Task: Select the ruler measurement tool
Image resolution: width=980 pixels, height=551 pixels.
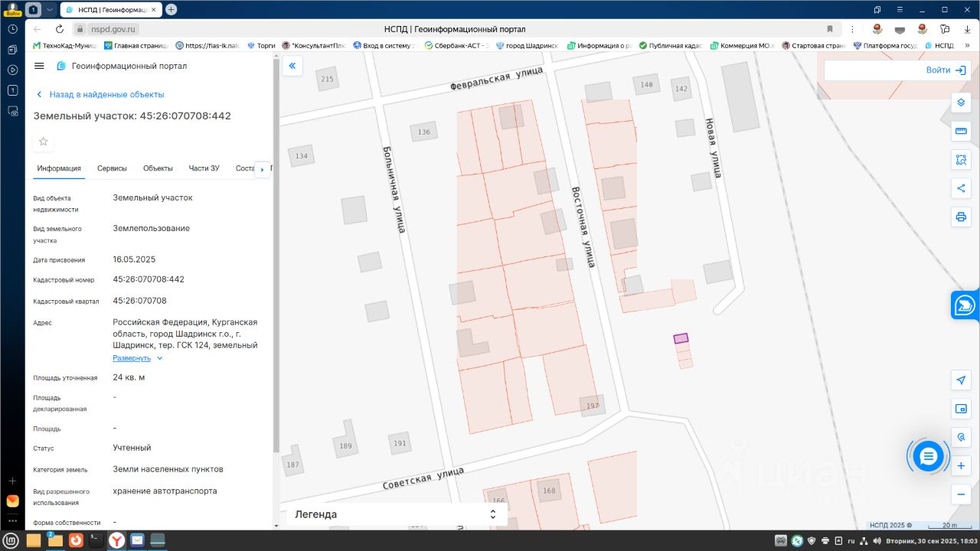Action: click(961, 131)
